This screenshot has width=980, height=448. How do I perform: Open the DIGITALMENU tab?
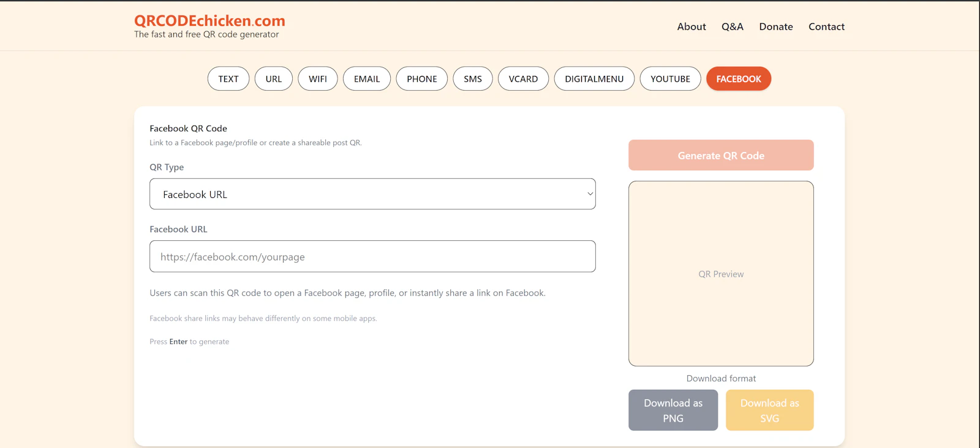594,78
